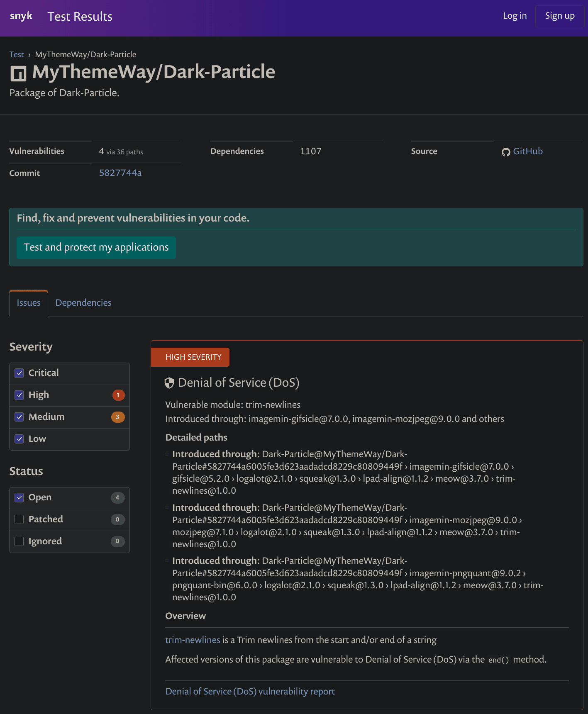Open the trim-newlines package link
The image size is (588, 714).
click(x=193, y=640)
